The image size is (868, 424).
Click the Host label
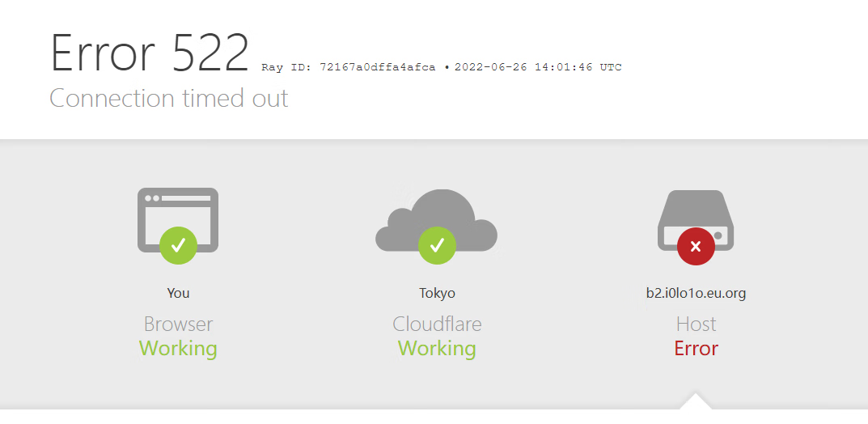click(696, 324)
